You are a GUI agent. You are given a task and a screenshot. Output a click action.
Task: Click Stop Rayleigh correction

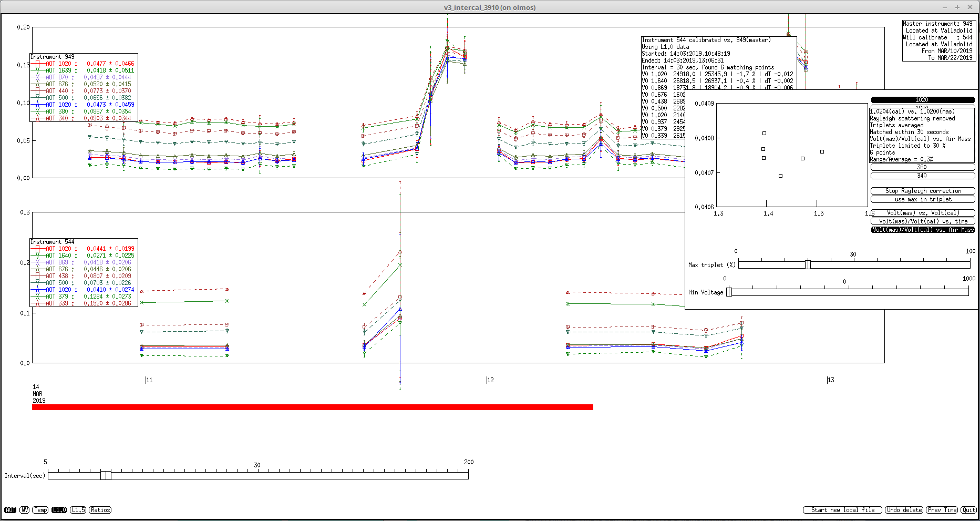click(x=923, y=191)
